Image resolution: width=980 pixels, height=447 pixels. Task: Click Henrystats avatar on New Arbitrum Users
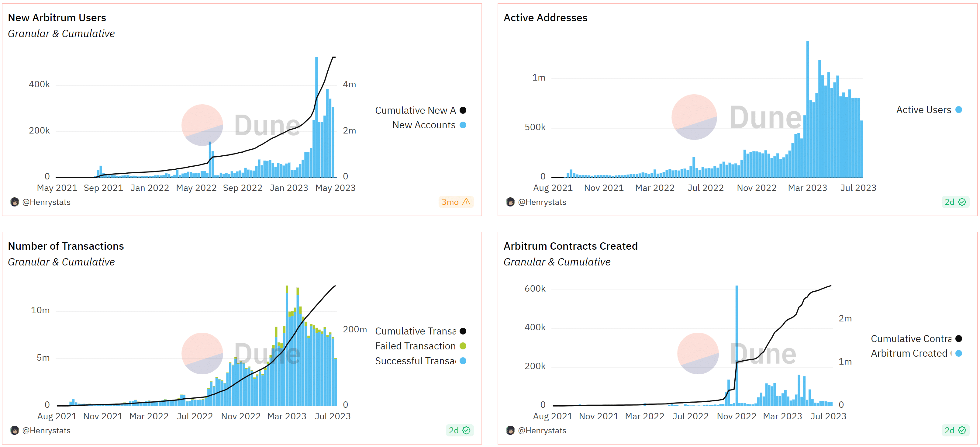click(x=15, y=202)
